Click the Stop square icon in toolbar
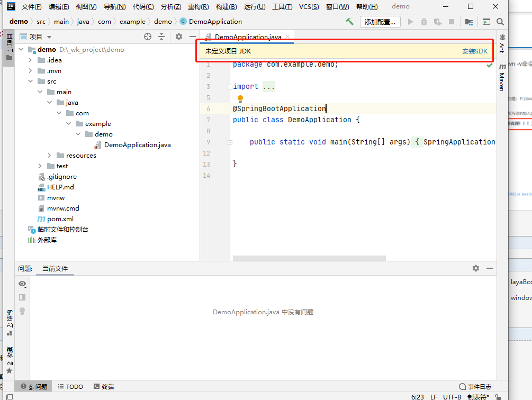The image size is (532, 400). click(452, 22)
